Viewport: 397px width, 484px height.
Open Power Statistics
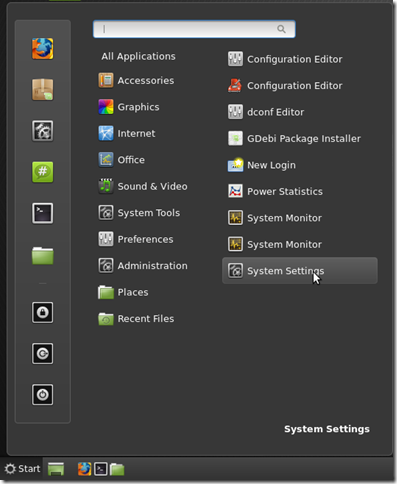[300, 191]
